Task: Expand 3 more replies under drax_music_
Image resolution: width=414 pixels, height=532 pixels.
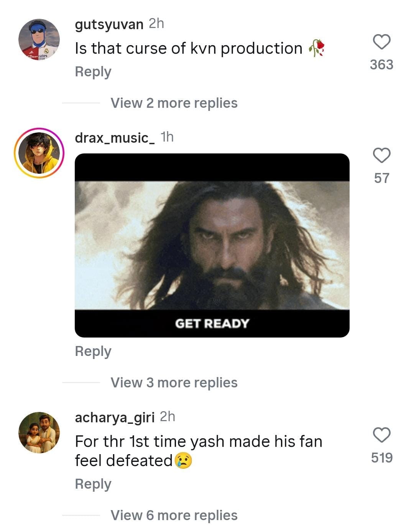Action: [x=174, y=383]
